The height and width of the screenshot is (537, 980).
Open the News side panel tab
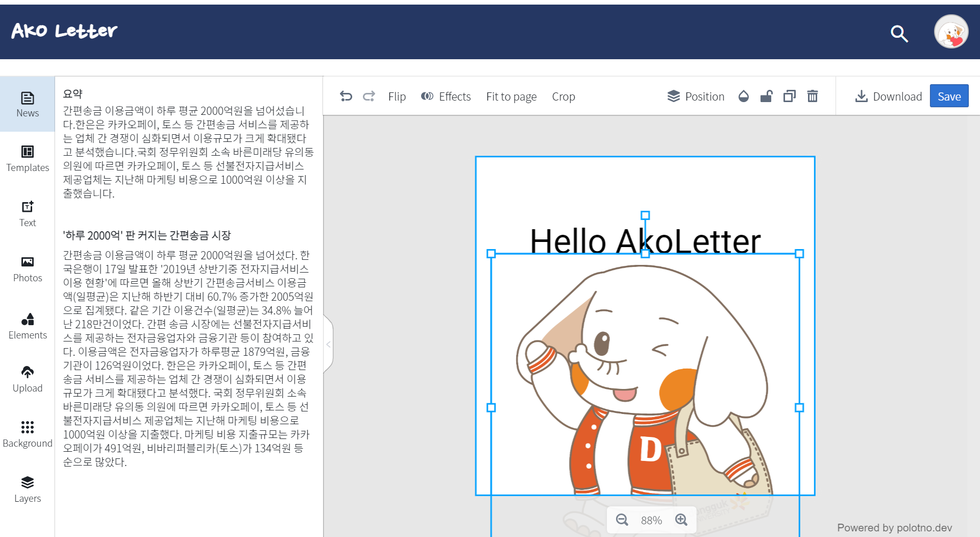pyautogui.click(x=28, y=104)
